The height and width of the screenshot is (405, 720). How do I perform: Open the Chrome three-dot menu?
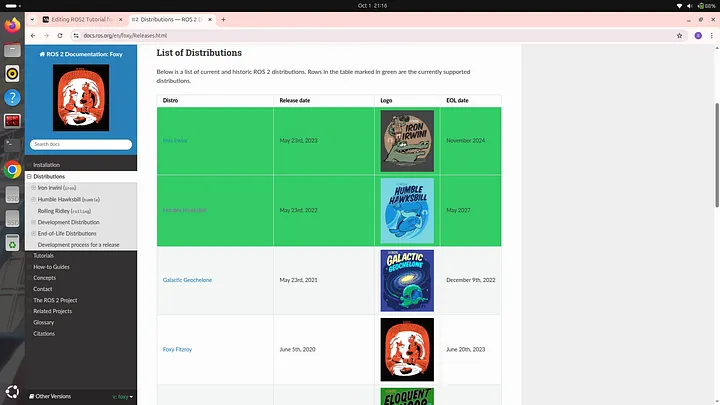pos(711,35)
